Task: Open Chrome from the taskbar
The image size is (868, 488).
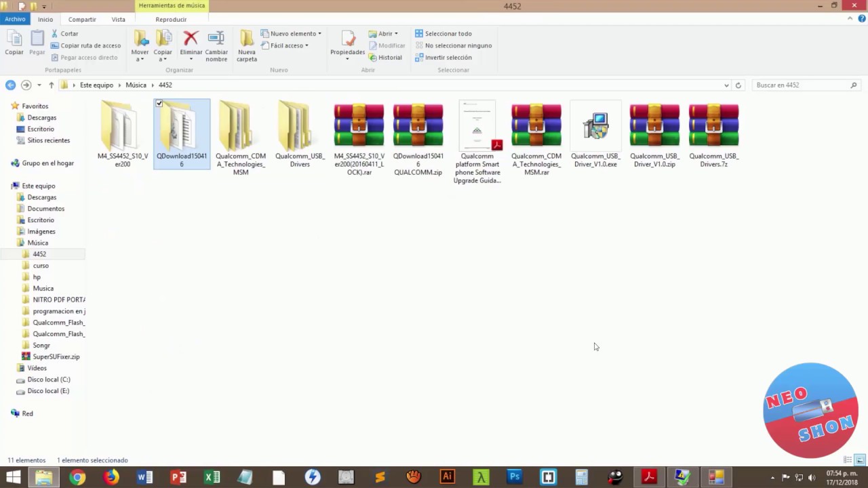Action: (x=77, y=477)
